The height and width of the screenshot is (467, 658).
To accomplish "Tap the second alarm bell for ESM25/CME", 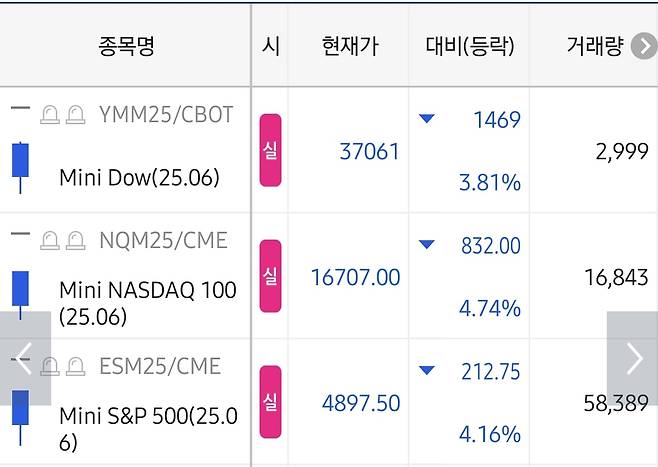I will (x=76, y=366).
